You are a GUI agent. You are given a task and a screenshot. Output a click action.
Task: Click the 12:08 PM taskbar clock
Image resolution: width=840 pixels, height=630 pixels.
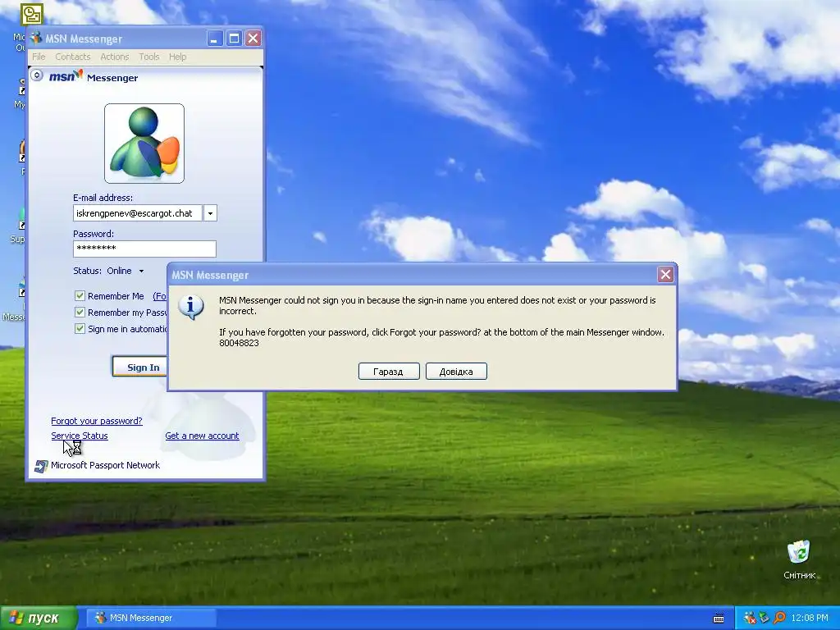[810, 618]
